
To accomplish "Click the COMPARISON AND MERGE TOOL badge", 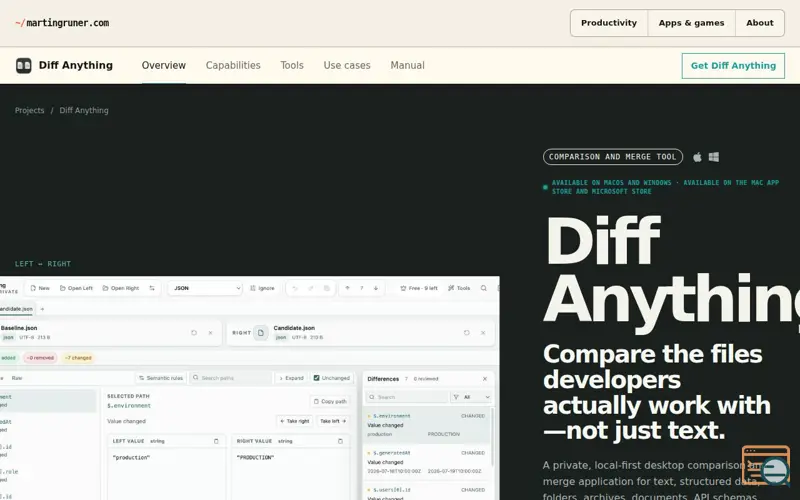I will tap(613, 157).
